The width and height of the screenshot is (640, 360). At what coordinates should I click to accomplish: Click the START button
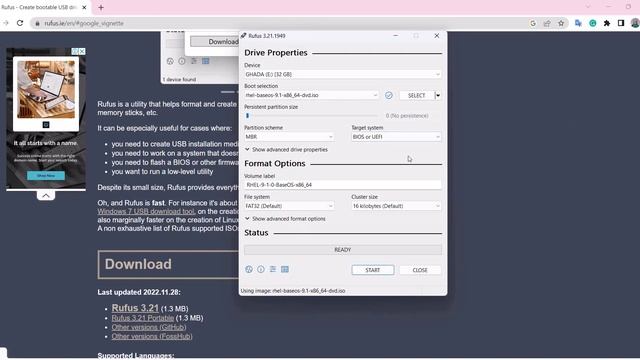click(373, 270)
